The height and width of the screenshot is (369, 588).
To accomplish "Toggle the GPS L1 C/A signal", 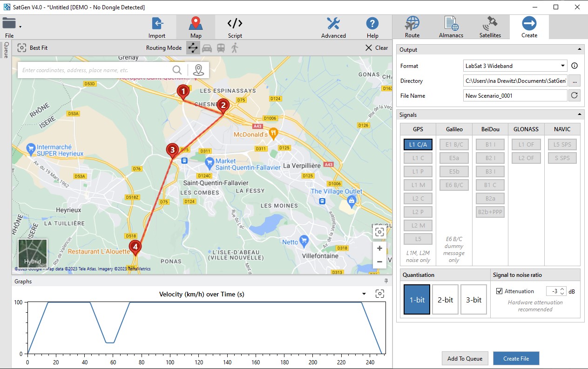I will click(418, 144).
